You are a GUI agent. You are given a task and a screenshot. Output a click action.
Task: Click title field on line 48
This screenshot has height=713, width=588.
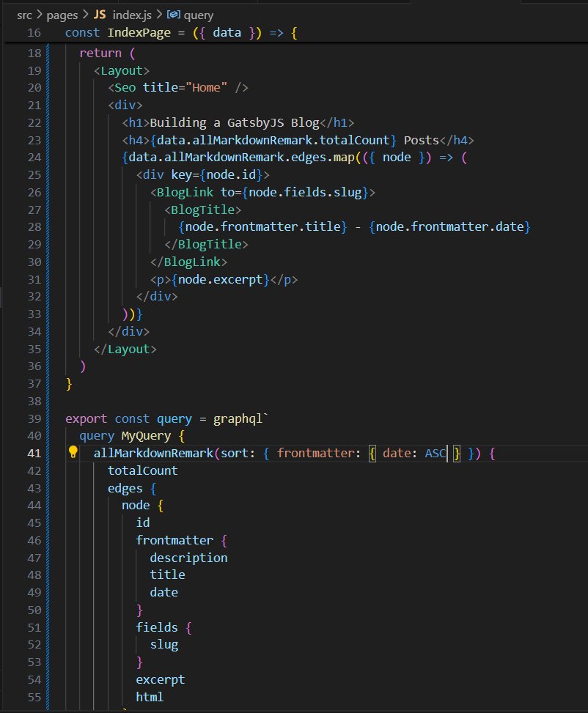pos(167,575)
